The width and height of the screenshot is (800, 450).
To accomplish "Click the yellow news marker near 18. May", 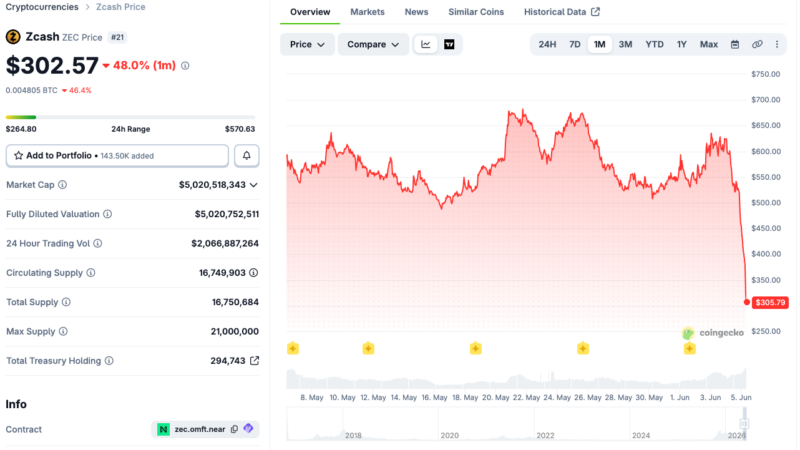I will (476, 348).
